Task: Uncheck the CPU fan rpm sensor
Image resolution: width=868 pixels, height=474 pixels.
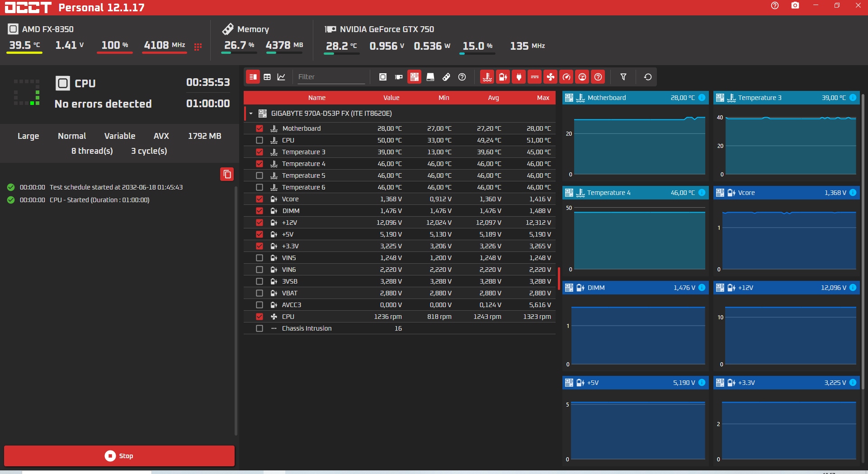Action: tap(259, 317)
